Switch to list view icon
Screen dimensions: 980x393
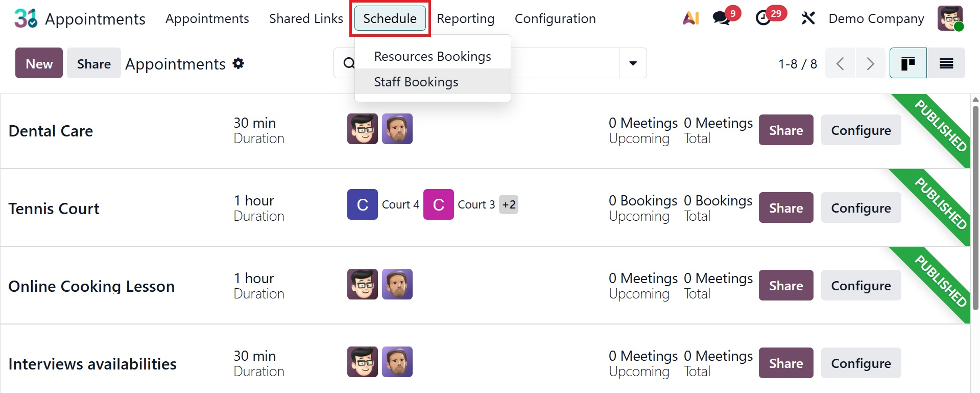click(946, 63)
